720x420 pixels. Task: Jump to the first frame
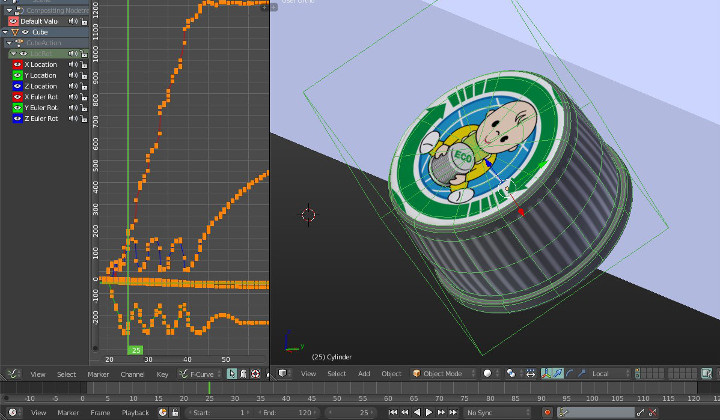(394, 412)
